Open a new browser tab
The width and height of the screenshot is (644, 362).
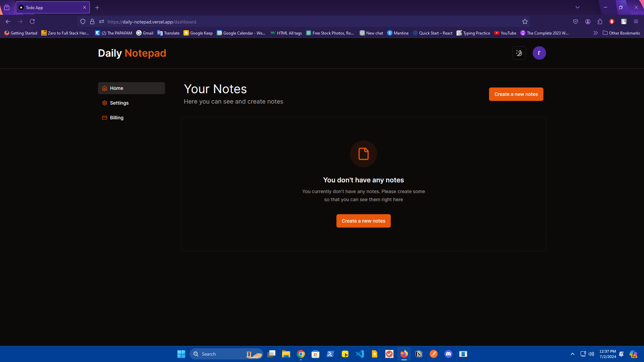click(x=97, y=7)
